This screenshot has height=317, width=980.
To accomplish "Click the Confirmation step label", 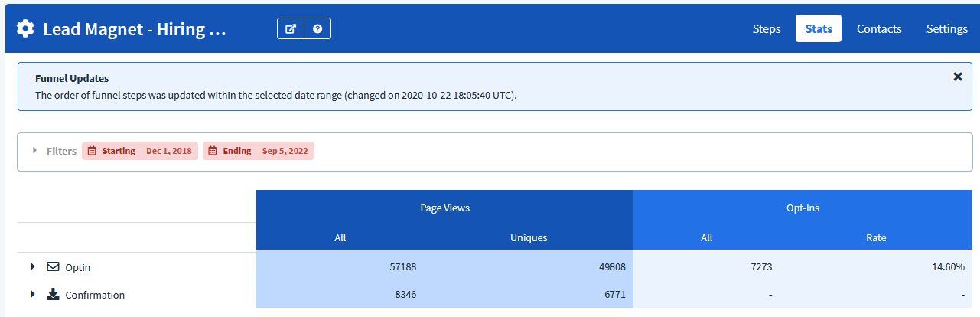I will point(95,295).
